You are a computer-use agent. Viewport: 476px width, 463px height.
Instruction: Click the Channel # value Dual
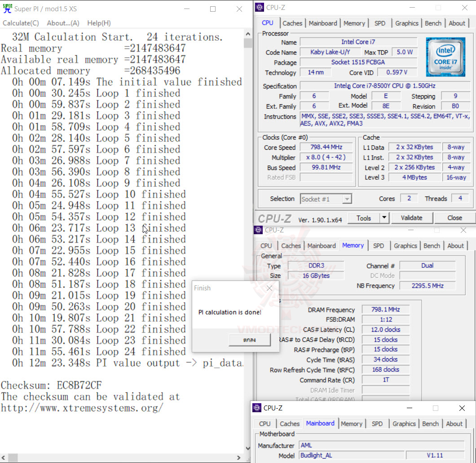[x=428, y=266]
